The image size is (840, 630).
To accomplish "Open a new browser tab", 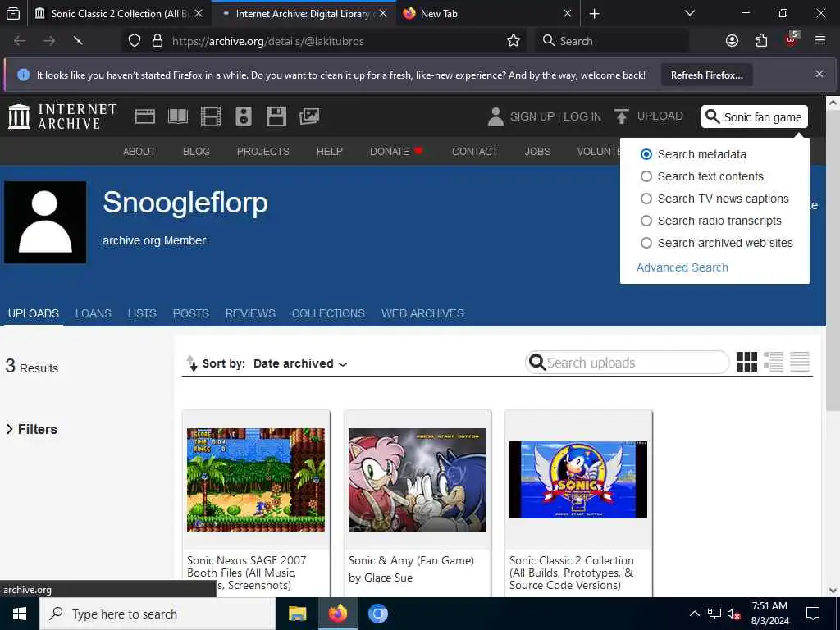I will [594, 14].
